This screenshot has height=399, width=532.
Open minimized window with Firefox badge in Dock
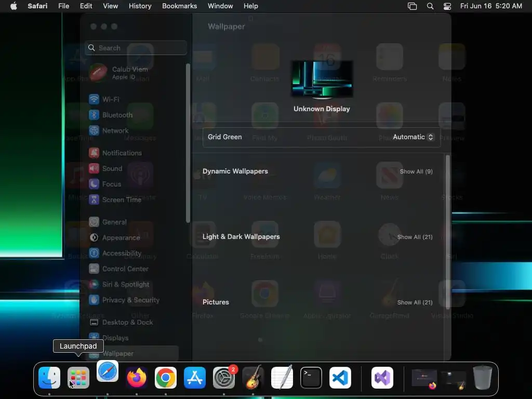click(x=424, y=379)
